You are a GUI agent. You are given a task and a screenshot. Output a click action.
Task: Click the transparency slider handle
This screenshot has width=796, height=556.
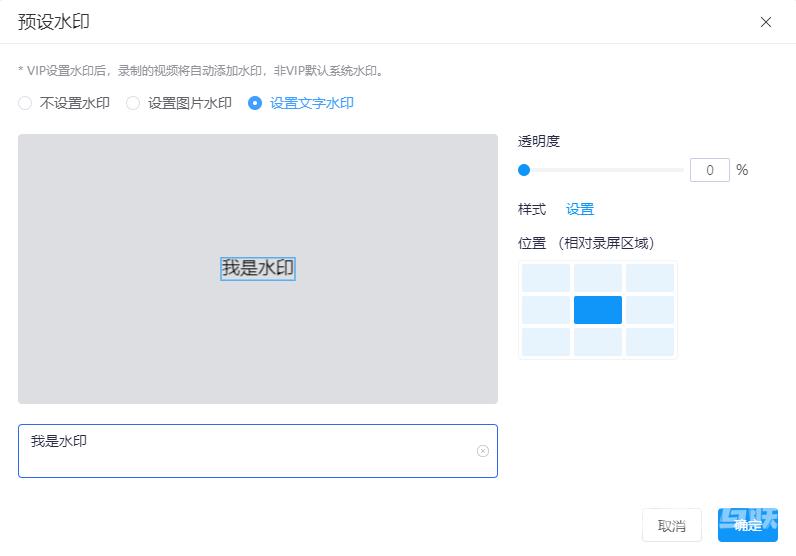[524, 170]
